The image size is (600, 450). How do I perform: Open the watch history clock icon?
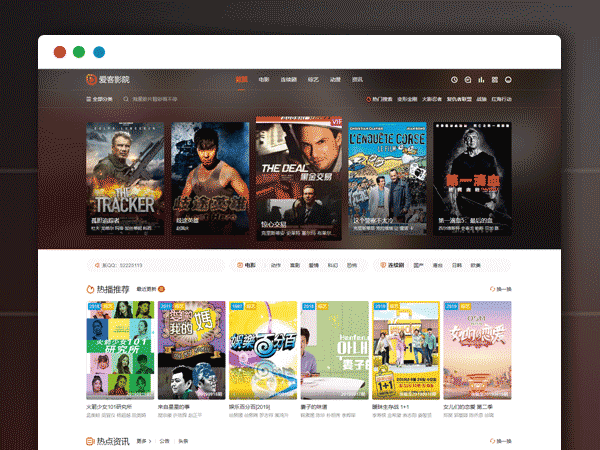click(x=454, y=79)
